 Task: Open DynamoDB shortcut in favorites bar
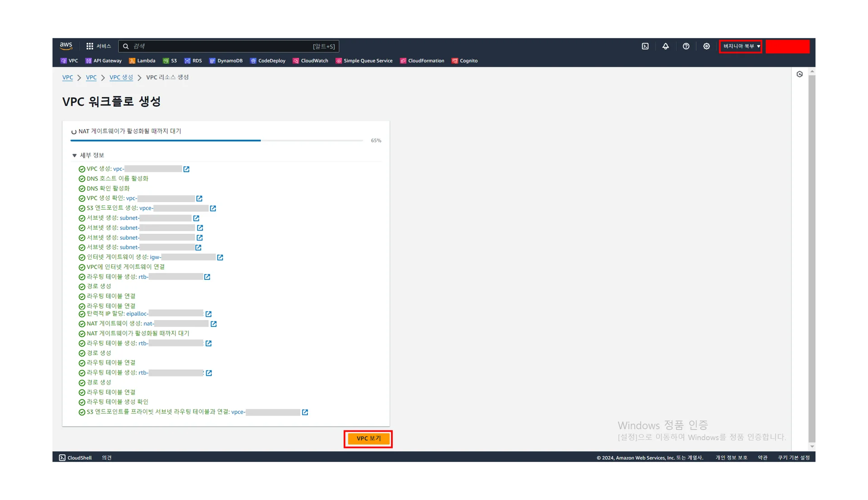pyautogui.click(x=226, y=61)
